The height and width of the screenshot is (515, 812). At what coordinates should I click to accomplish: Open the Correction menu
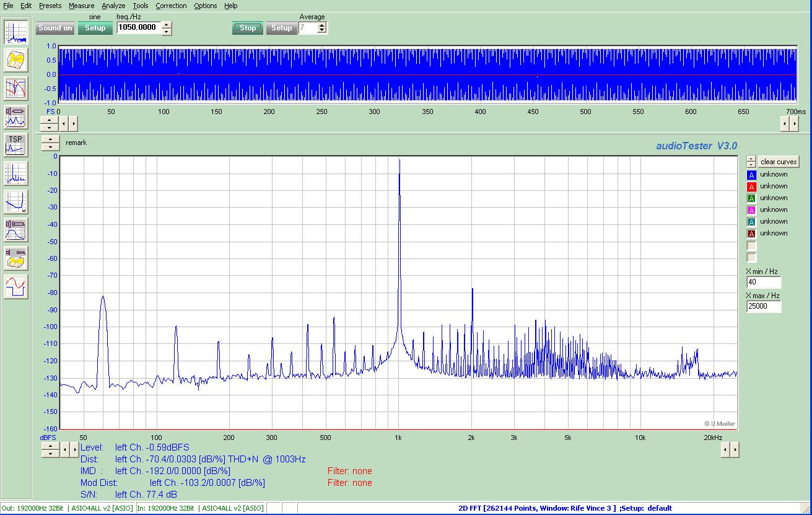pyautogui.click(x=171, y=6)
